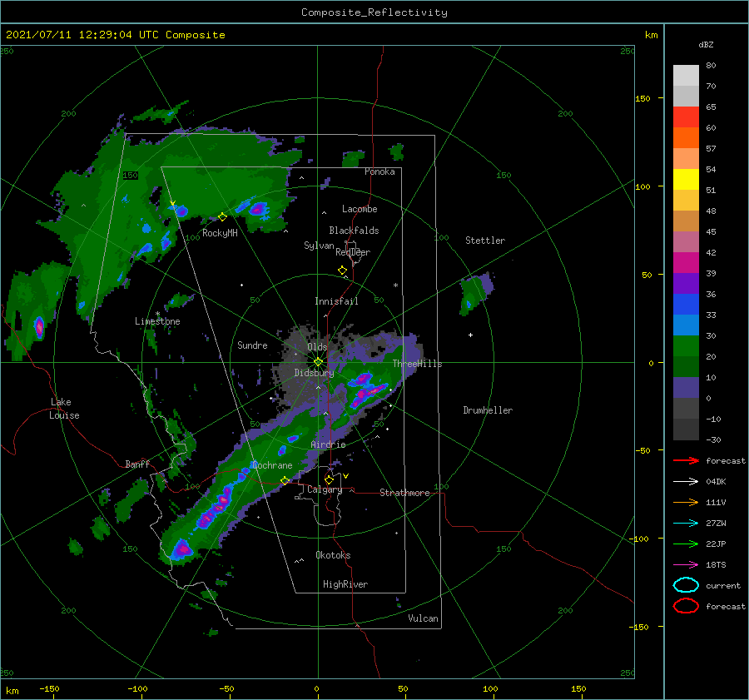749x700 pixels.
Task: Click the blue 36-33 dBZ swatch
Action: 686,305
